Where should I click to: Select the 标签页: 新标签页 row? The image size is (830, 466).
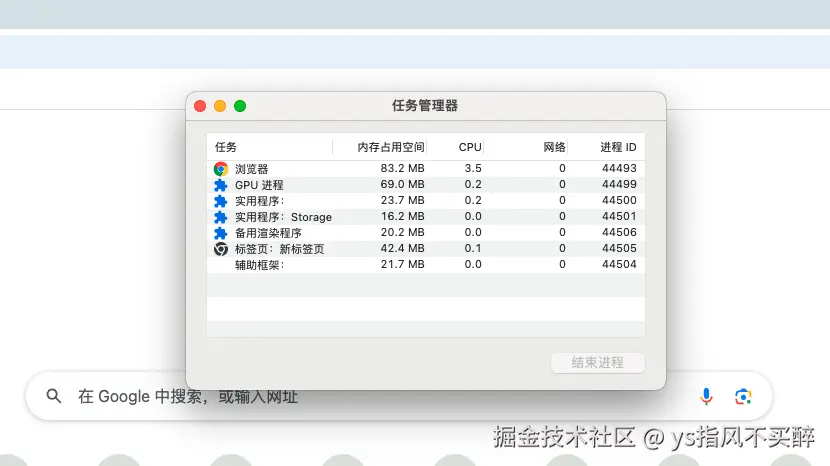tap(426, 248)
